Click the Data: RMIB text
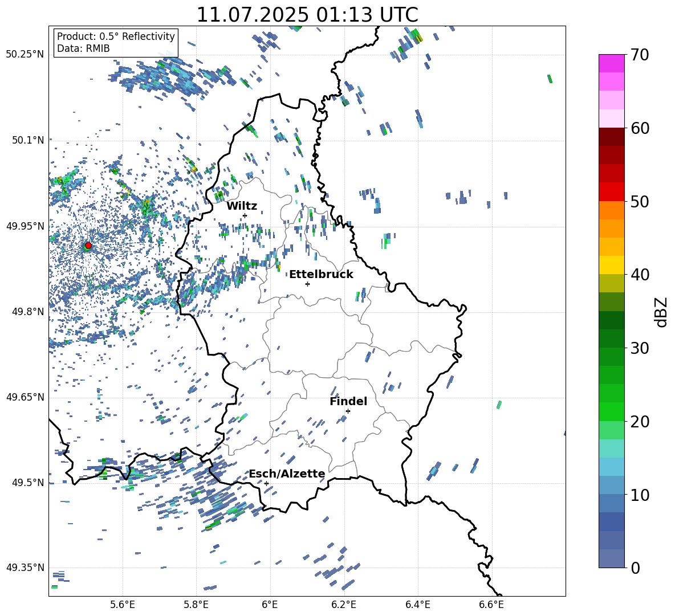The image size is (675, 616). [x=83, y=48]
